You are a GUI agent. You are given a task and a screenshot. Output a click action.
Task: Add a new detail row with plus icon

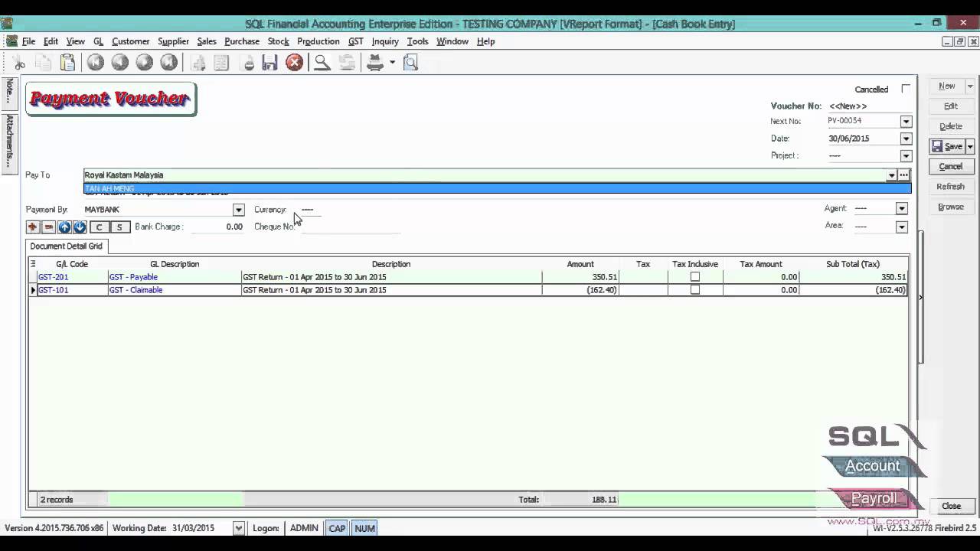coord(32,227)
